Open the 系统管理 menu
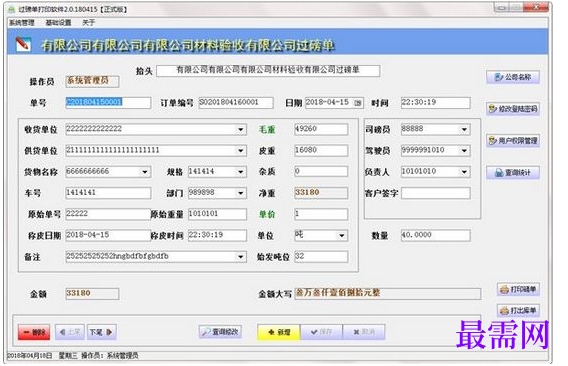This screenshot has width=568, height=366. point(22,23)
